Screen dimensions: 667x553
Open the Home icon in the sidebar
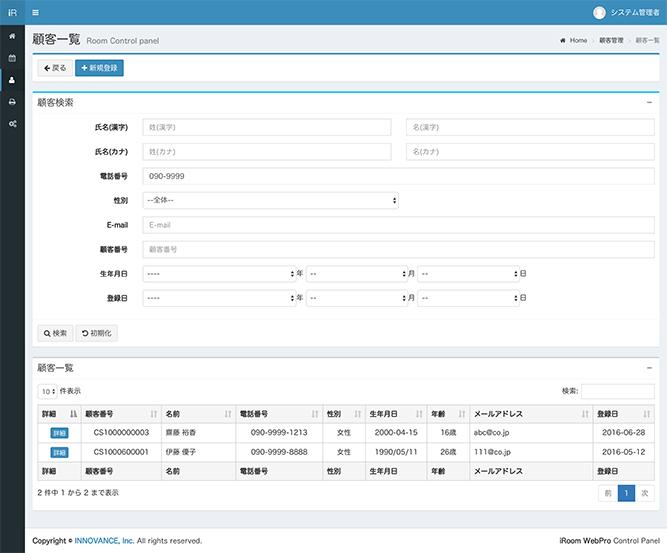(12, 36)
